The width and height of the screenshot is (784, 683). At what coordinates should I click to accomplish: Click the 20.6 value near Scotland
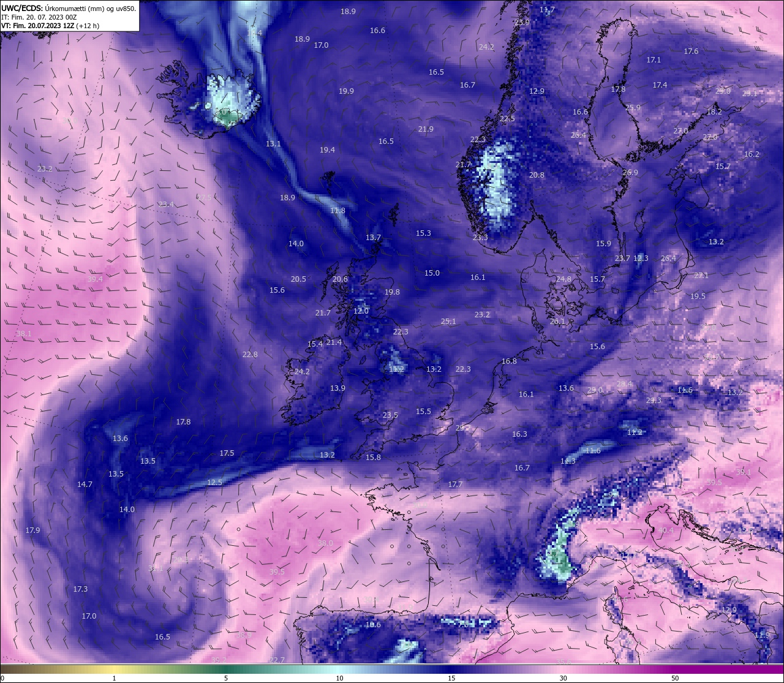(340, 279)
